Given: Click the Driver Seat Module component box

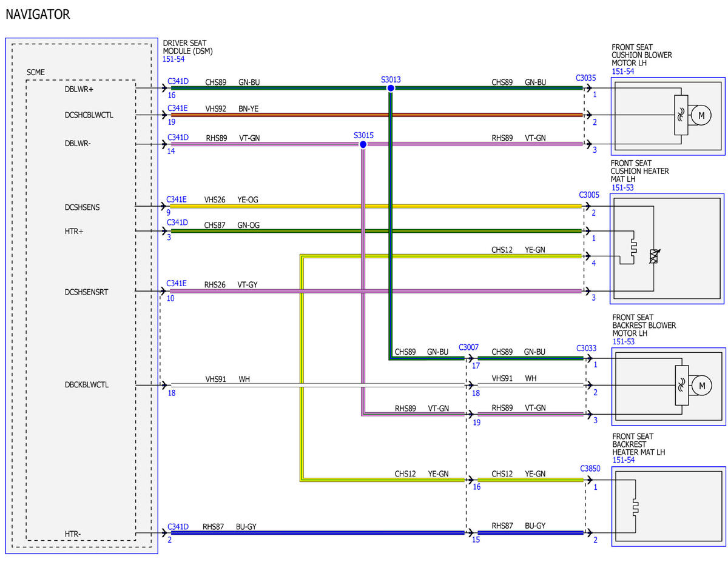Looking at the screenshot, I should pyautogui.click(x=81, y=296).
